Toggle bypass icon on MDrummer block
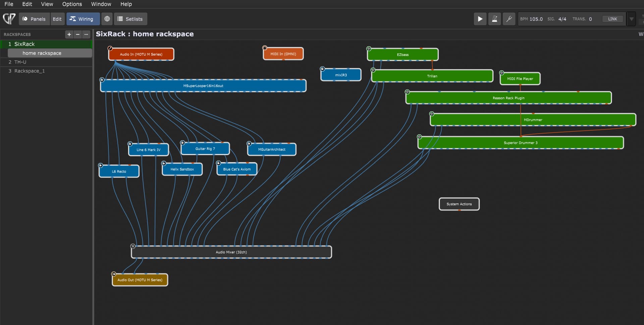Image resolution: width=644 pixels, height=325 pixels. (x=432, y=114)
